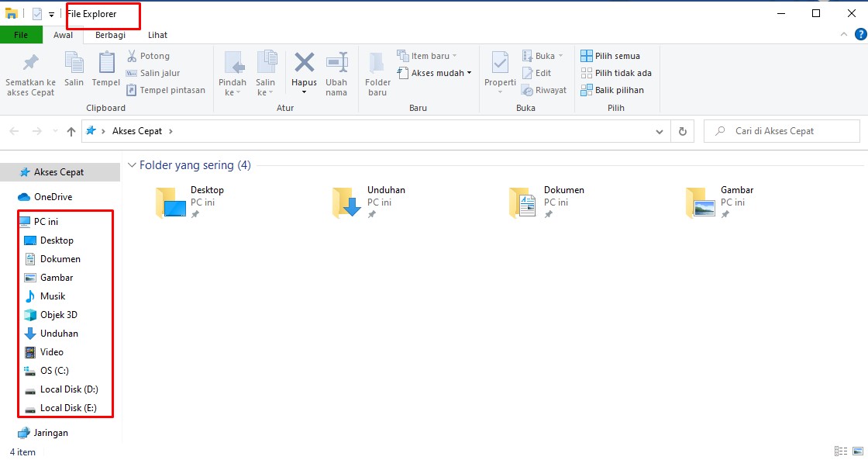The image size is (868, 460).
Task: Click Sematkan ke akses Cepat pin icon
Action: coord(30,63)
